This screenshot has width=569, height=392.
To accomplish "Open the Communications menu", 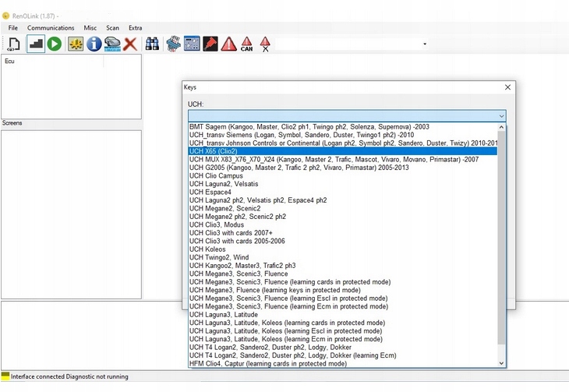I will (x=51, y=28).
